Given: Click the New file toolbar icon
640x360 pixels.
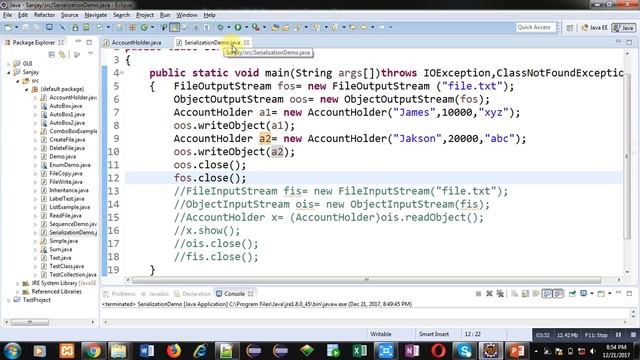Looking at the screenshot, I should [8, 27].
